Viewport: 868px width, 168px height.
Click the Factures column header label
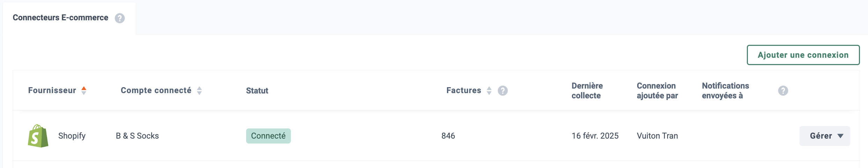464,90
